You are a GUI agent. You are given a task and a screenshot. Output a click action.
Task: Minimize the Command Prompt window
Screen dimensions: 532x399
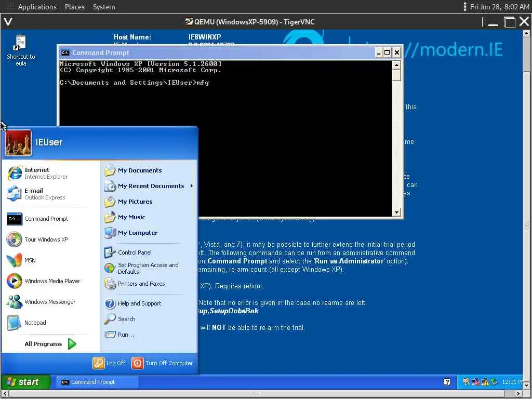[379, 52]
